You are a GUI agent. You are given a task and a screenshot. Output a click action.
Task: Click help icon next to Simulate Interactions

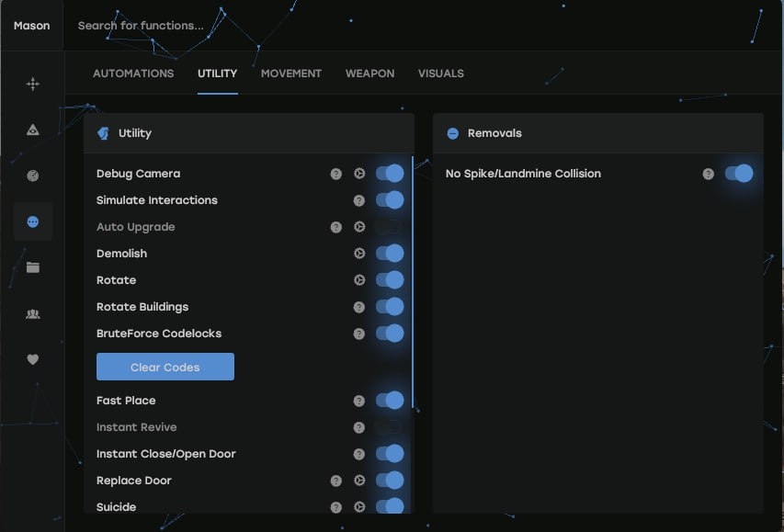click(359, 200)
